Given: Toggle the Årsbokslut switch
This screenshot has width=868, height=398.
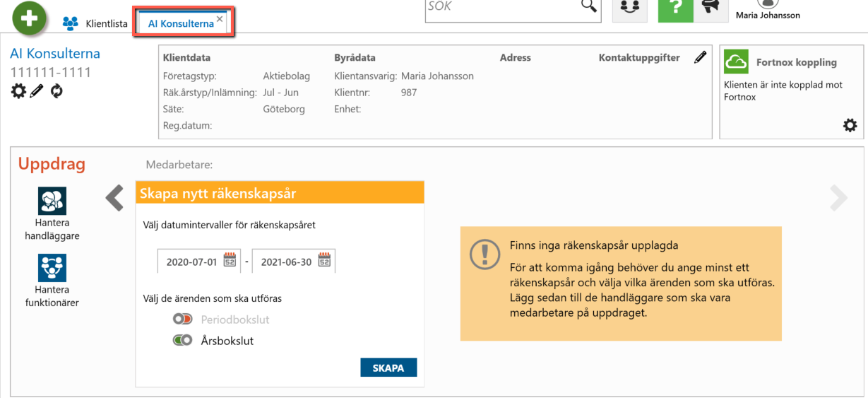Looking at the screenshot, I should point(182,341).
